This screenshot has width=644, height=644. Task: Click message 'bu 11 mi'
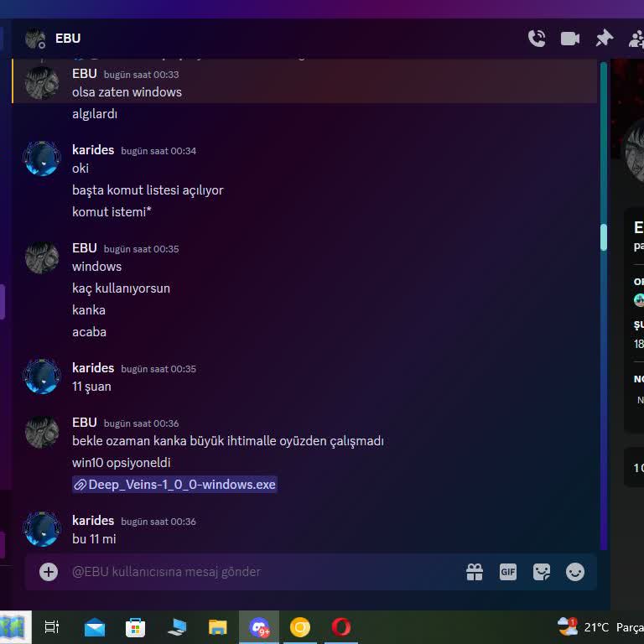94,539
